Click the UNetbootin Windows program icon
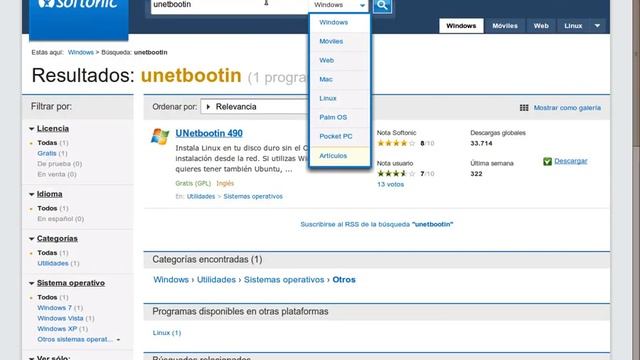This screenshot has width=640, height=360. [160, 136]
